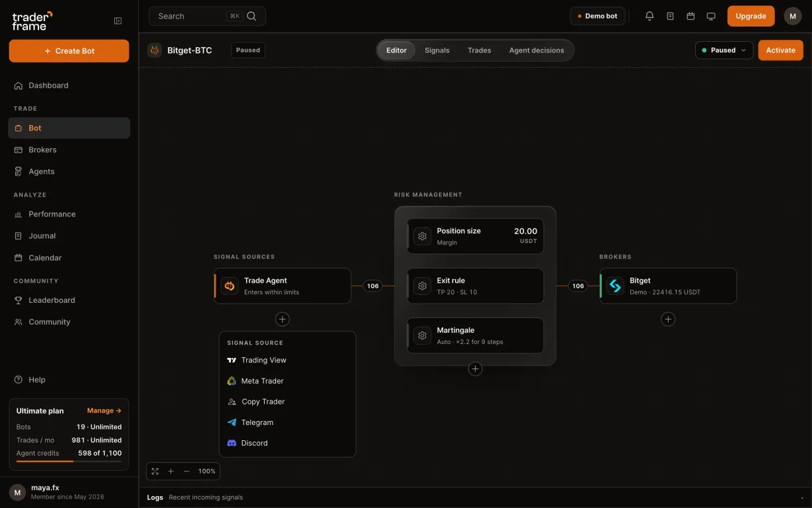
Task: Click the tradeframe logo
Action: pyautogui.click(x=32, y=21)
